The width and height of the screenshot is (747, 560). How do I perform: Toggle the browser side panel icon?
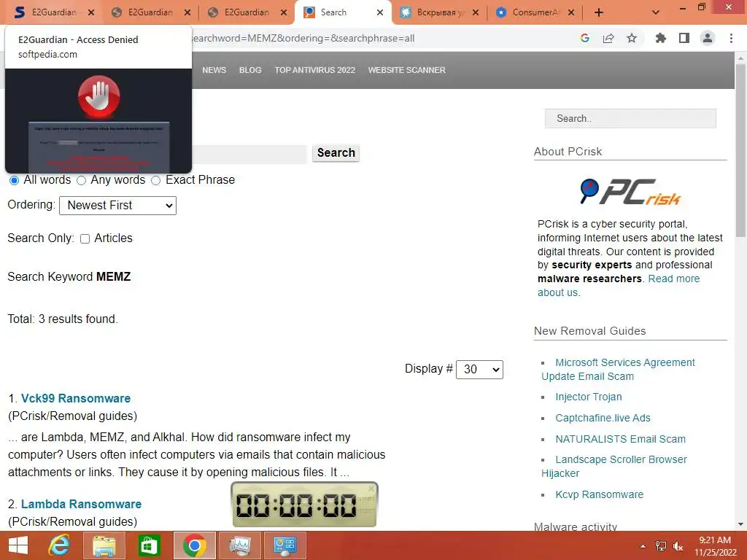click(684, 38)
